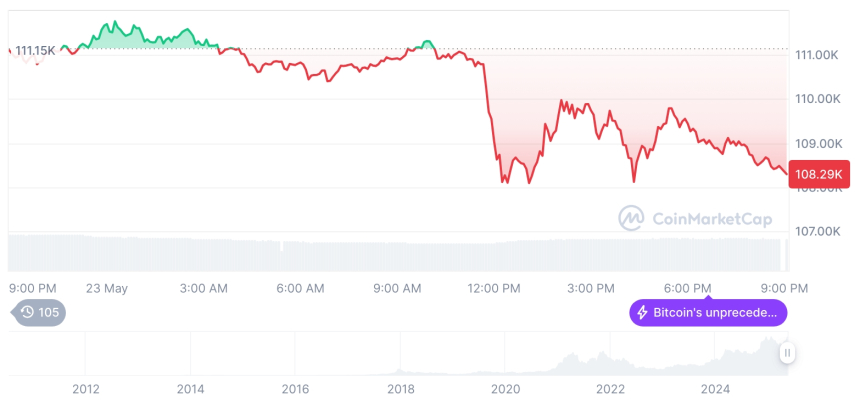Click the lightning bolt icon in purple tag
860x401 pixels.
(641, 313)
